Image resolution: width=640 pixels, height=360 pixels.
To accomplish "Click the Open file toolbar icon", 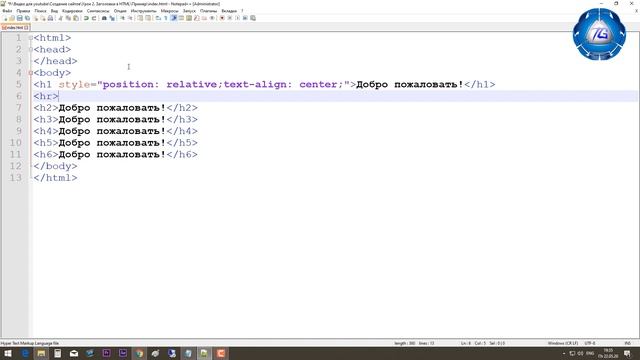I will 12,18.
